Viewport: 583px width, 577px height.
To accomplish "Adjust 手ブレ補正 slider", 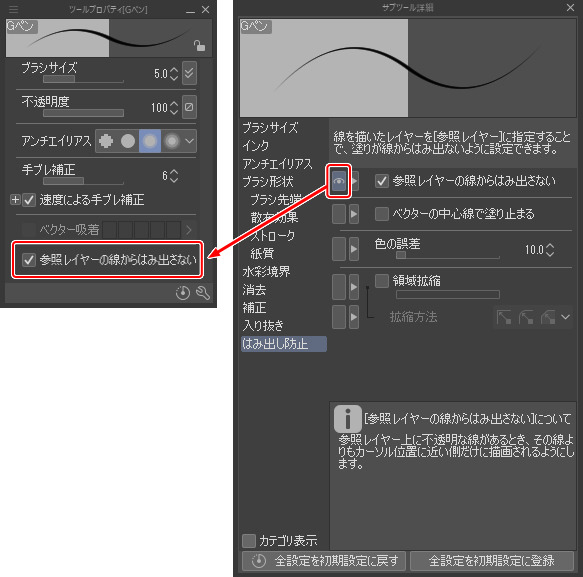I will [x=83, y=181].
